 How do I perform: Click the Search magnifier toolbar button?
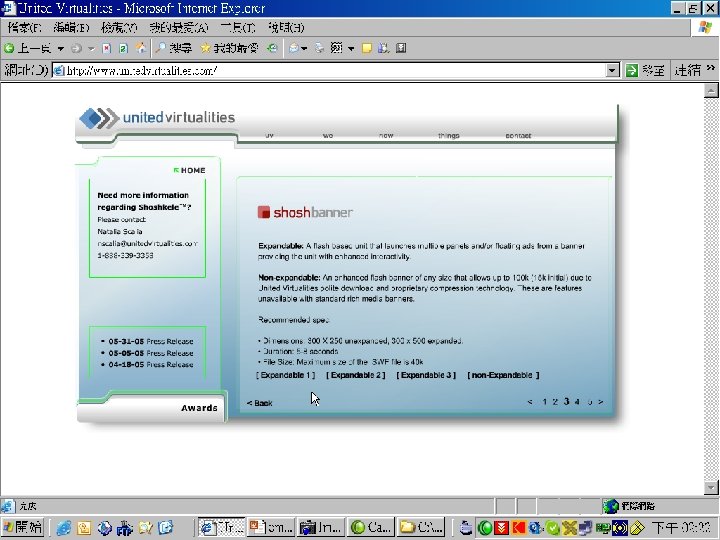(174, 48)
